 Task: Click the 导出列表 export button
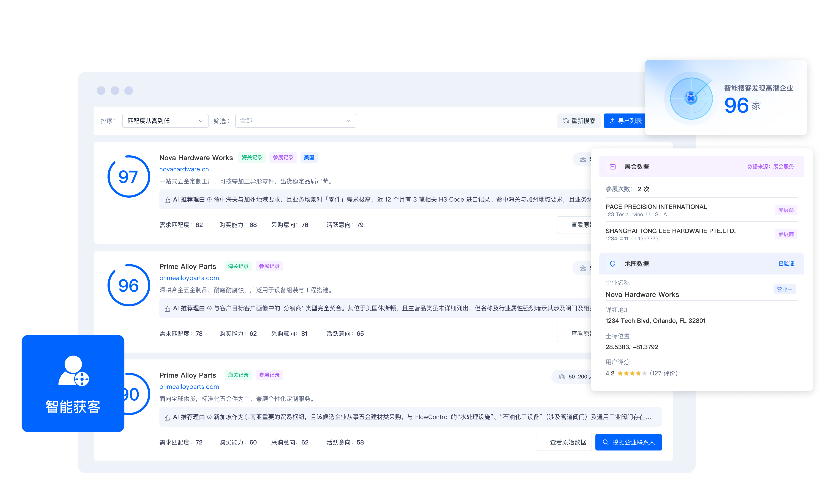(x=625, y=121)
